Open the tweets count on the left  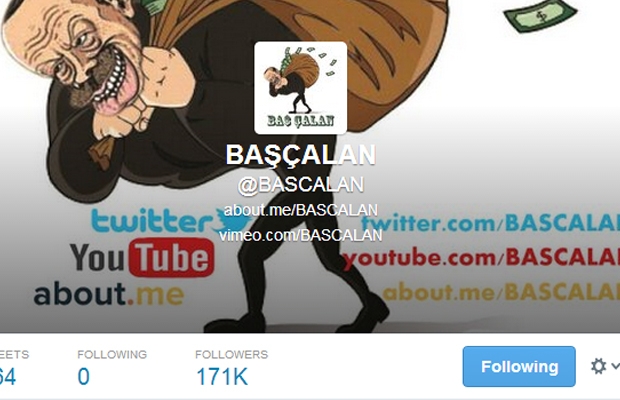click(8, 377)
